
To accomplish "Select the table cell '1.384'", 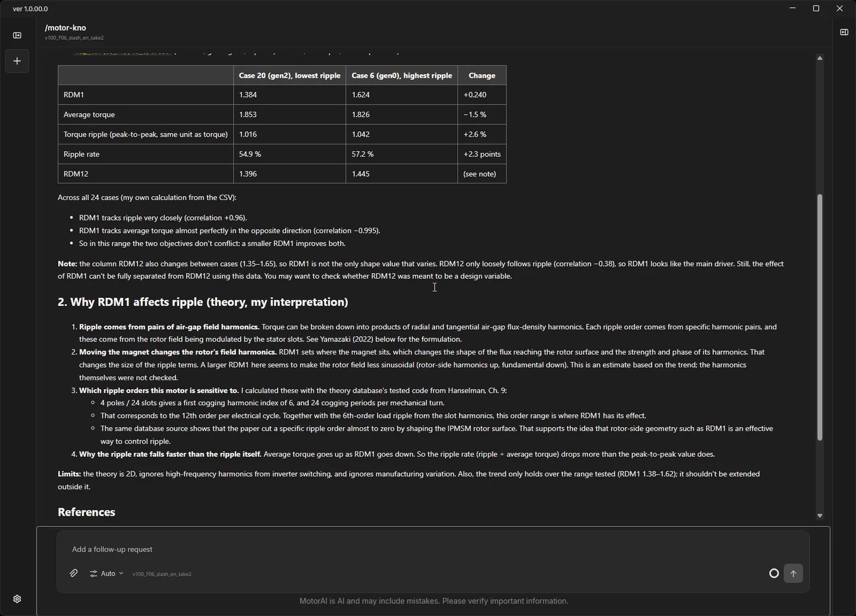I will click(289, 94).
